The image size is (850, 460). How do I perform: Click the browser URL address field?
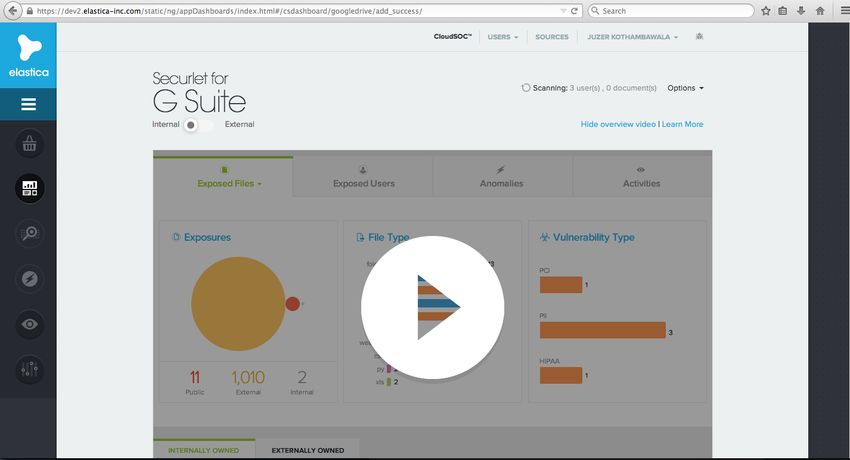[293, 11]
